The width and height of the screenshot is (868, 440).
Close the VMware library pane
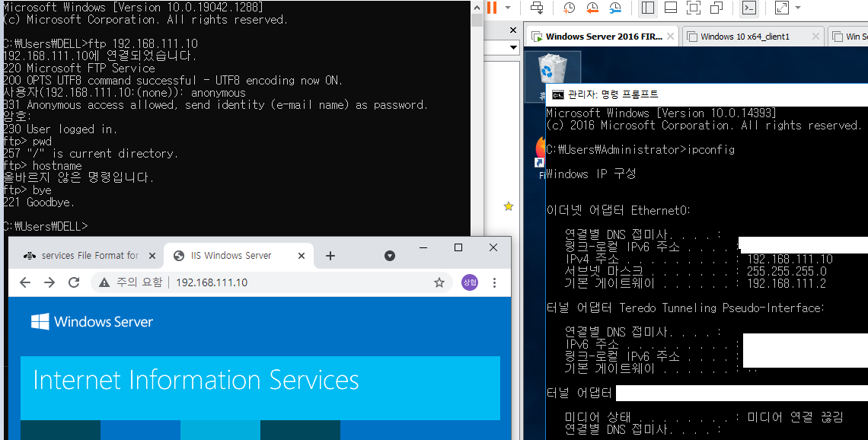point(513,30)
